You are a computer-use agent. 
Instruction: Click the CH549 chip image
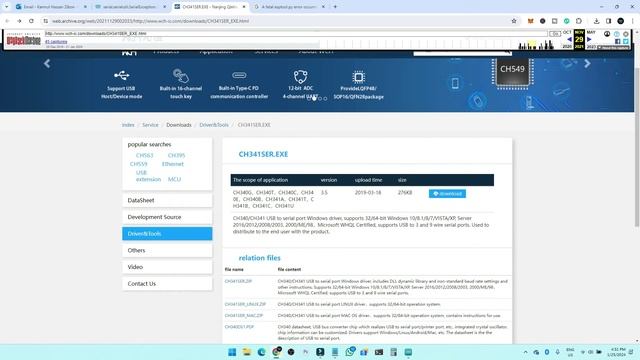[512, 72]
